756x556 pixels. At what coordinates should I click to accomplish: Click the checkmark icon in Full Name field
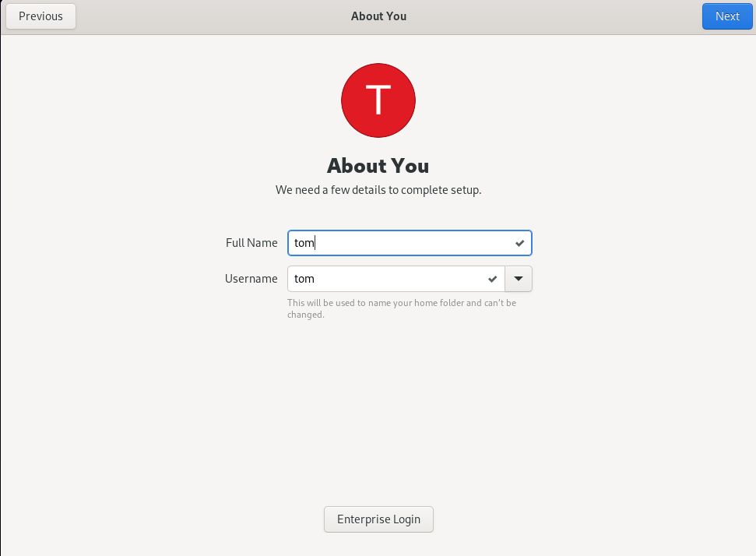pos(520,243)
